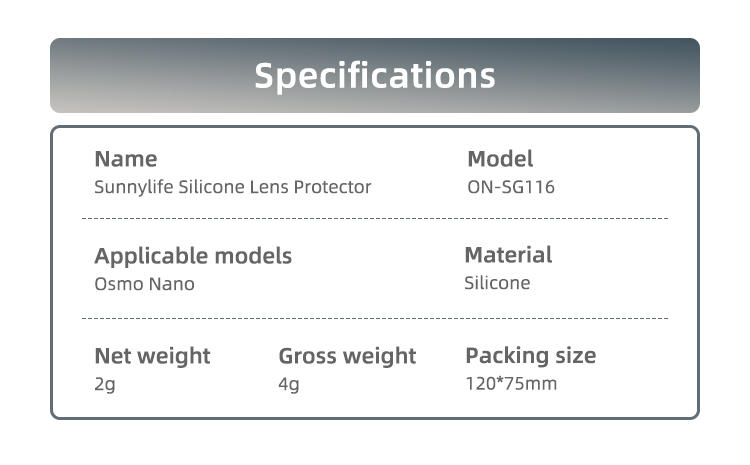750x465 pixels.
Task: Click the Osmo Nano value
Action: pos(144,284)
